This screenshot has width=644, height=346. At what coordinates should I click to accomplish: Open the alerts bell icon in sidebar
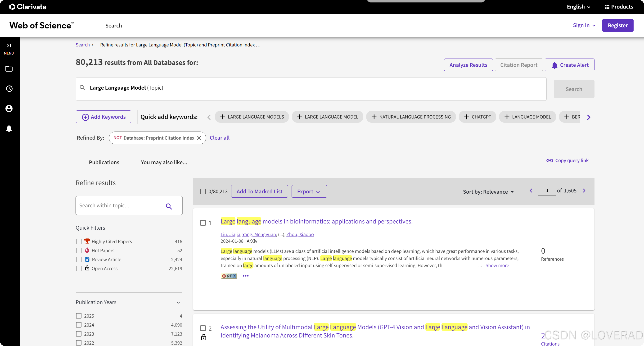pos(9,128)
